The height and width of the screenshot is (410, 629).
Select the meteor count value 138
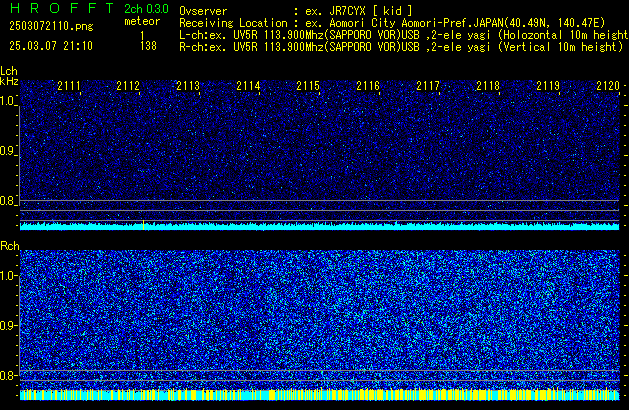148,46
